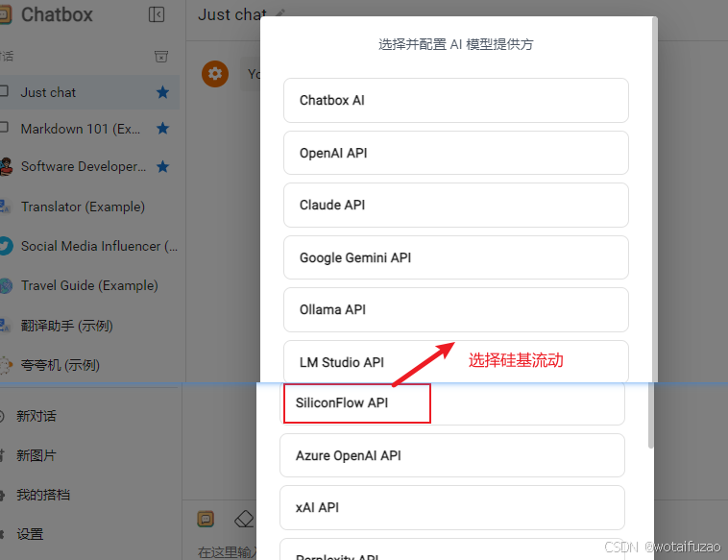Select SiliconFlow API provider
The width and height of the screenshot is (728, 560).
[x=452, y=403]
